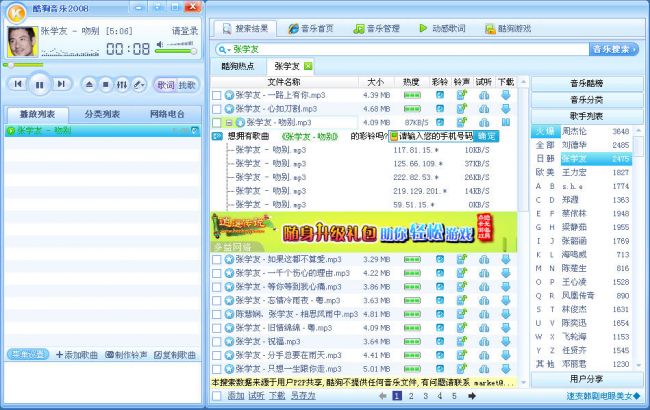650x410 pixels.
Task: Switch to the 分类列表 tab
Action: (x=102, y=114)
